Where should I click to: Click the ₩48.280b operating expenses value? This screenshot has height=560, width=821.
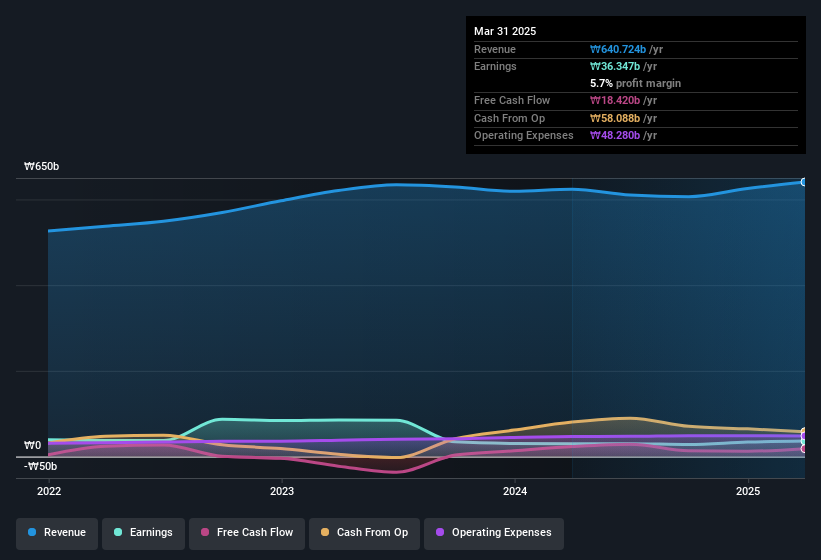click(615, 136)
